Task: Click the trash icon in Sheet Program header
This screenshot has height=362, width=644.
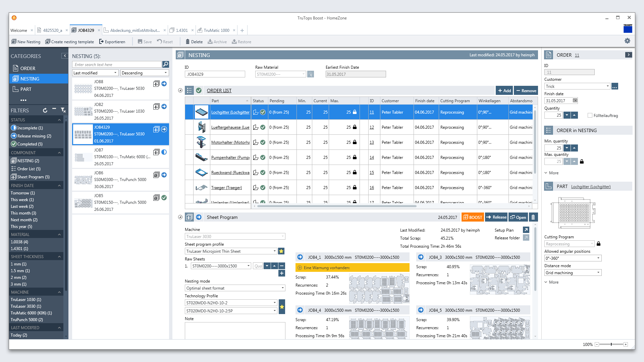Action: point(533,217)
